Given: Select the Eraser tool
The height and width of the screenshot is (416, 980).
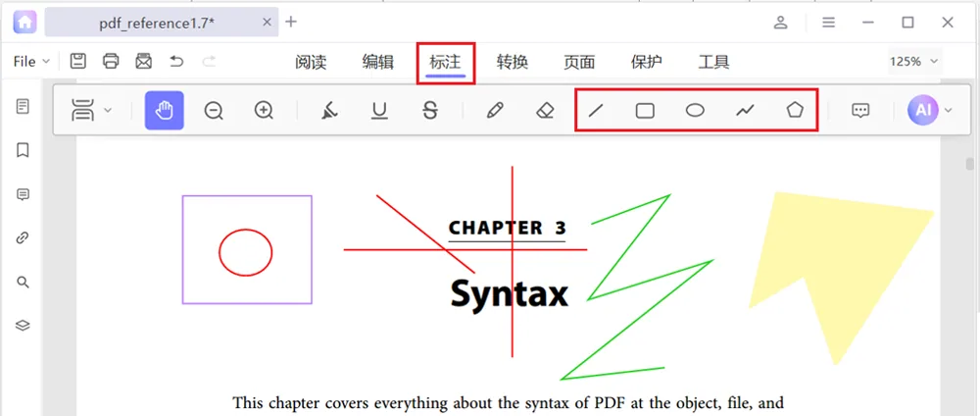Looking at the screenshot, I should click(546, 111).
